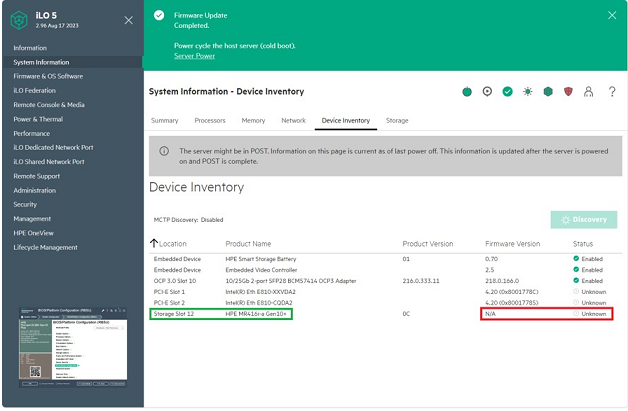Open Firmware & OS Software

tap(48, 76)
